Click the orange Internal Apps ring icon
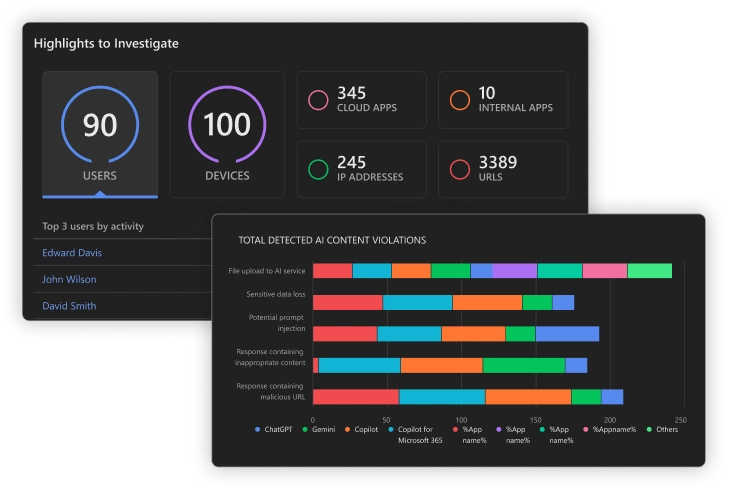 coord(460,100)
